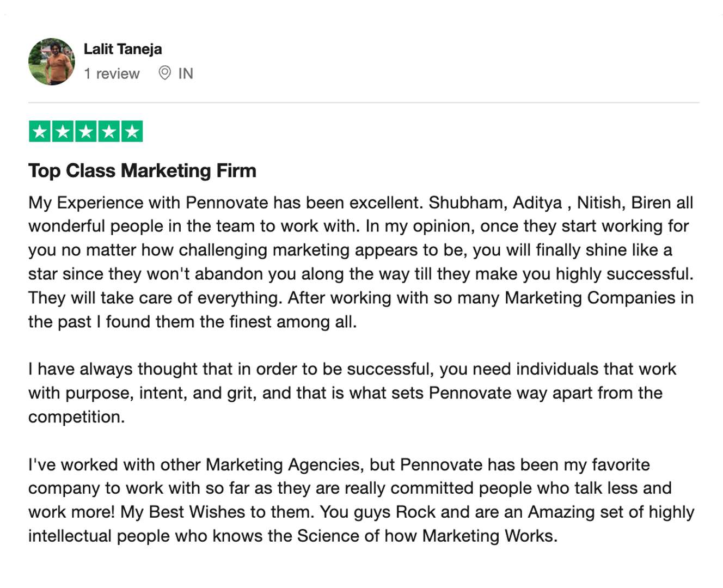The width and height of the screenshot is (723, 588).
Task: Open Lalit Taneja's profile avatar photo
Action: point(52,62)
